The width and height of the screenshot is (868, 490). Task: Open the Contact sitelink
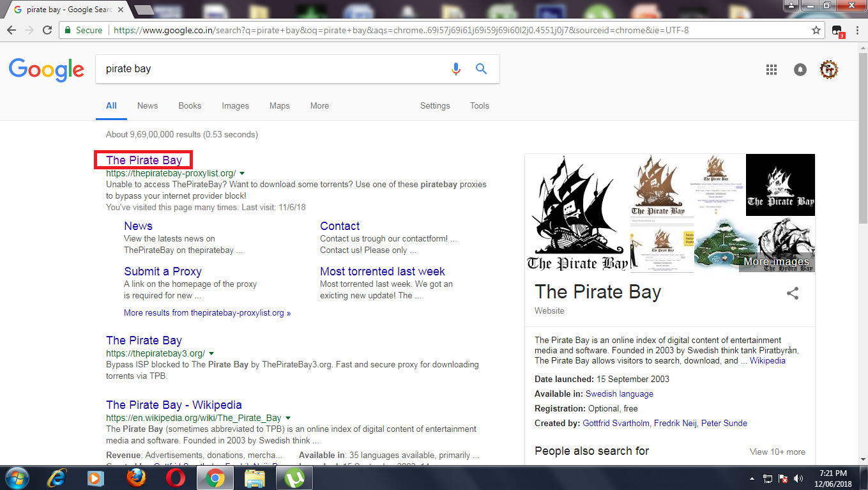pyautogui.click(x=340, y=226)
